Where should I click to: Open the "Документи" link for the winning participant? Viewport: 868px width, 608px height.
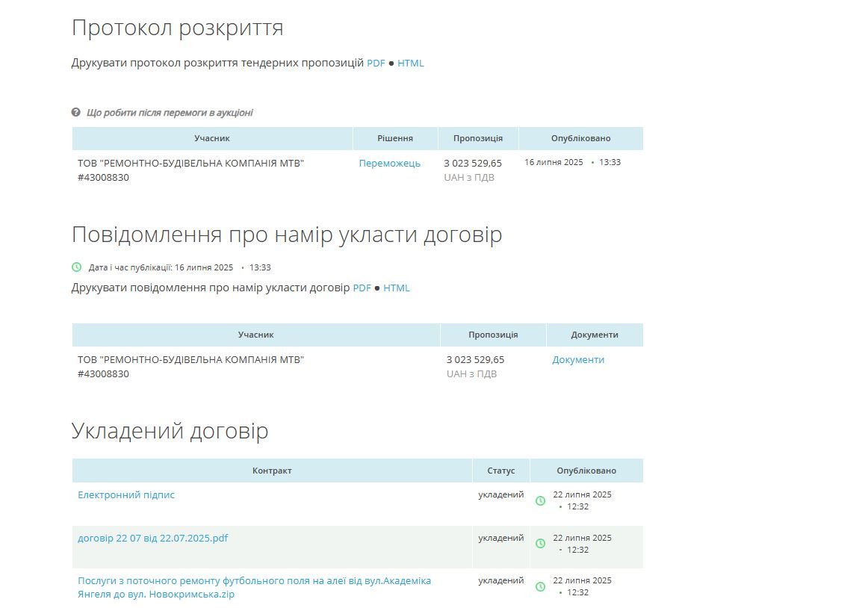577,359
